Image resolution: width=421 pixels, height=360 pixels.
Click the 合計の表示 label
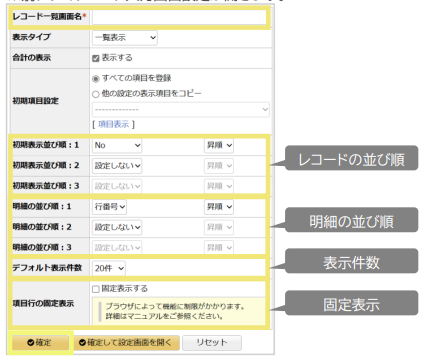32,58
